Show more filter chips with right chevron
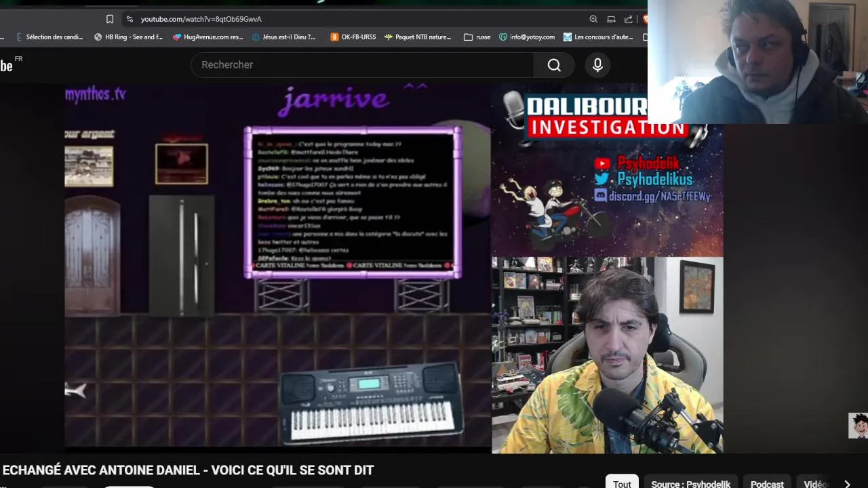 point(847,483)
